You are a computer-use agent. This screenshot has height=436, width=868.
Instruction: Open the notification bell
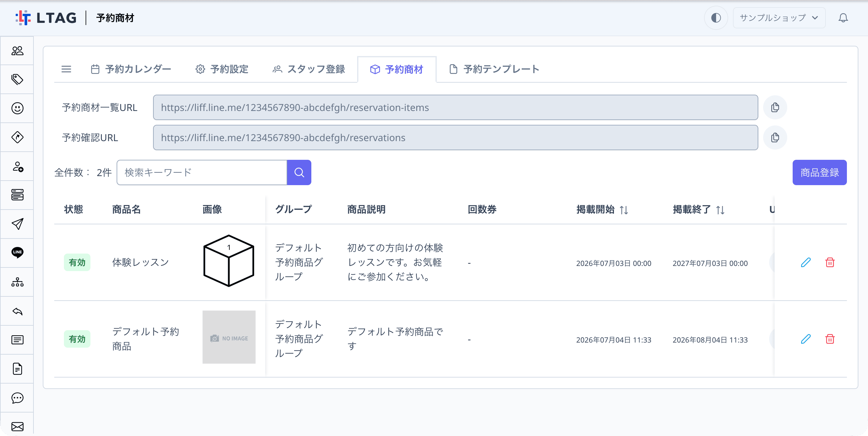click(843, 18)
